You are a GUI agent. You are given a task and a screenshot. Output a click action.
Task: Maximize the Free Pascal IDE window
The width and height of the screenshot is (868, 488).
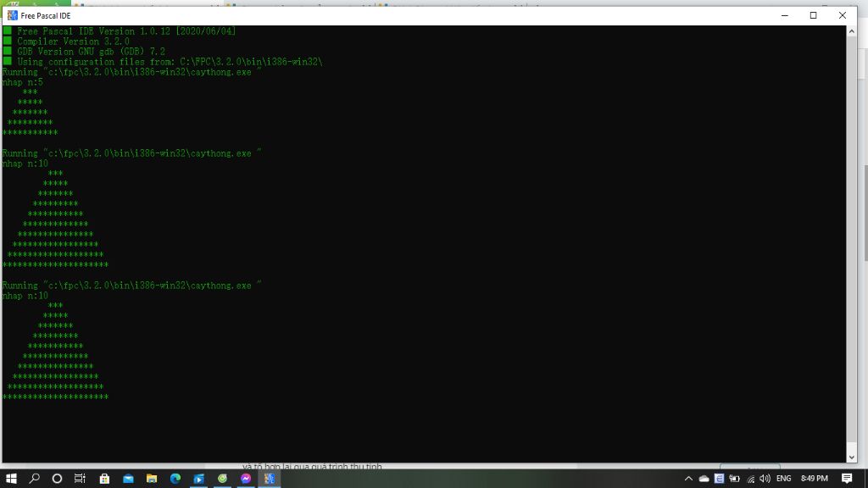coord(813,15)
